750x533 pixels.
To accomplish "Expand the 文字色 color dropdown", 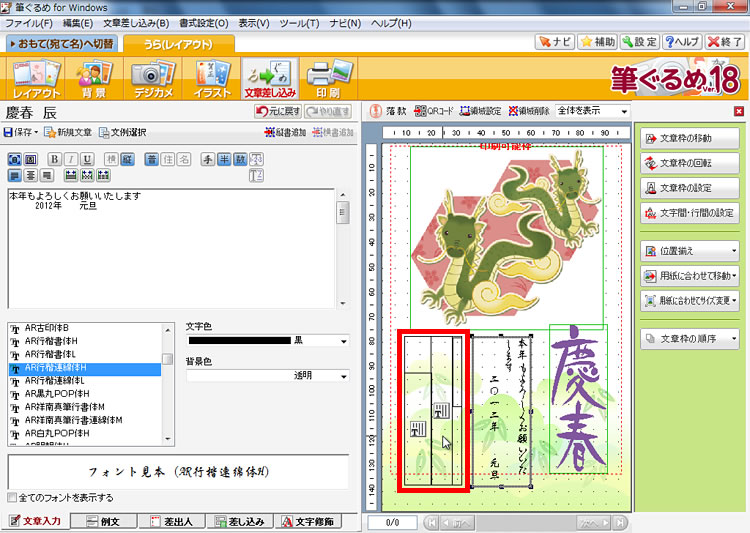I will pos(344,341).
